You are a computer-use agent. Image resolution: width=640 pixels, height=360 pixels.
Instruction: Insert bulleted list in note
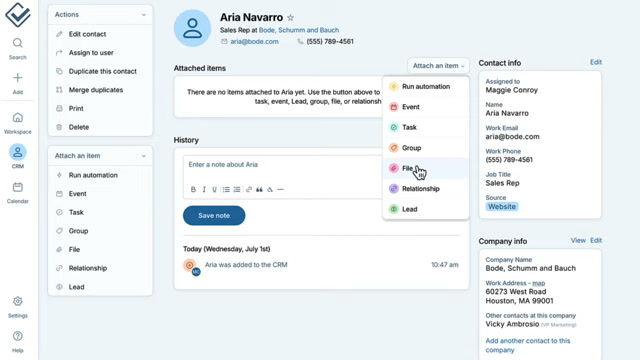[226, 189]
